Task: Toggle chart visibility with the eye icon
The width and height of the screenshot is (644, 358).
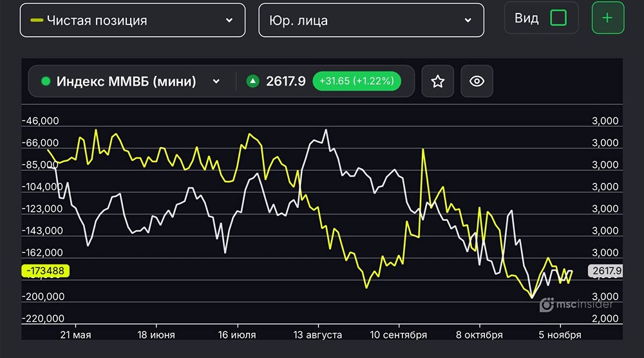Action: click(477, 81)
